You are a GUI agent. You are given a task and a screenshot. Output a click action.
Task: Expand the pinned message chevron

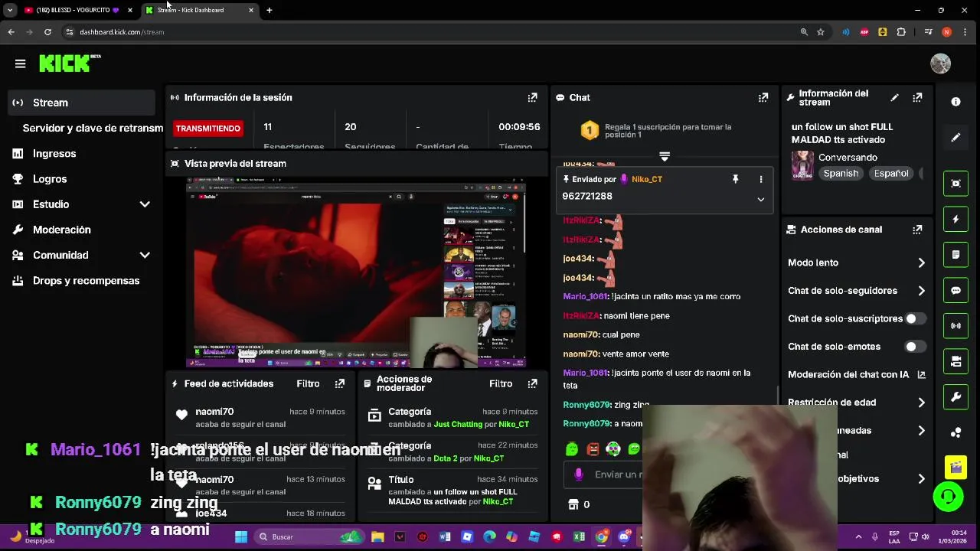click(x=760, y=199)
